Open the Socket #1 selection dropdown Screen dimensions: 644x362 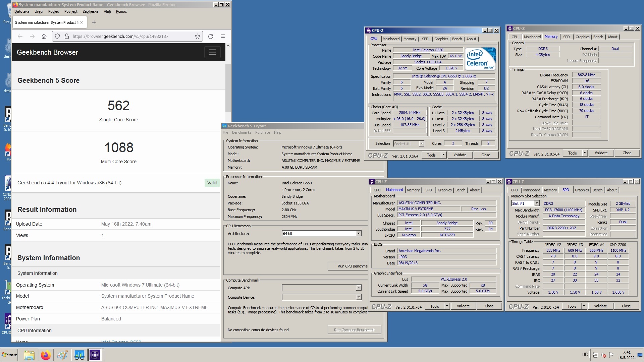click(421, 144)
